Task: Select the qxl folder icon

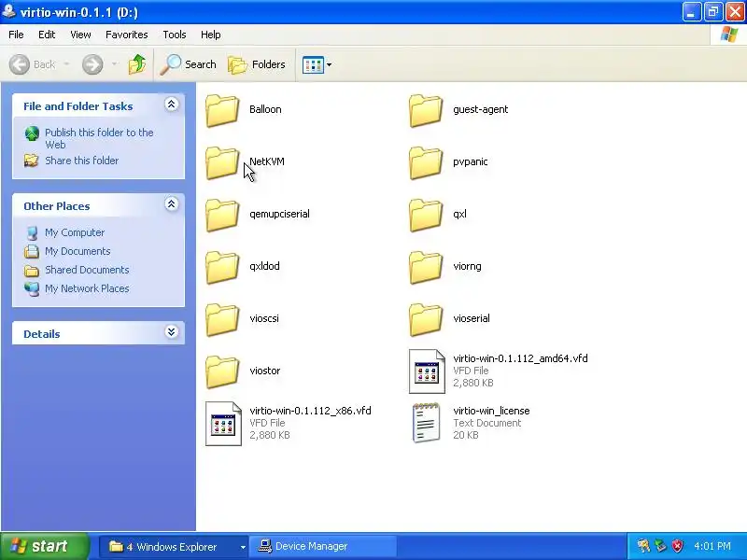Action: [426, 216]
